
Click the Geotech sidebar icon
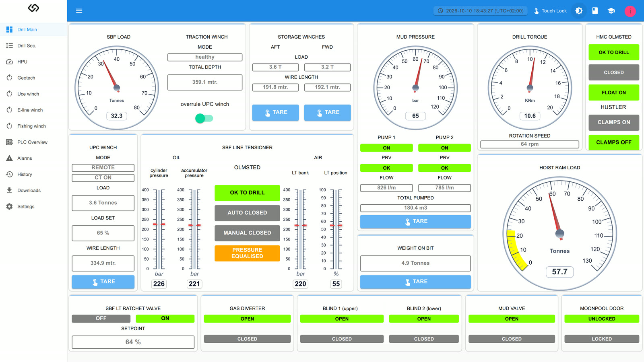point(9,78)
